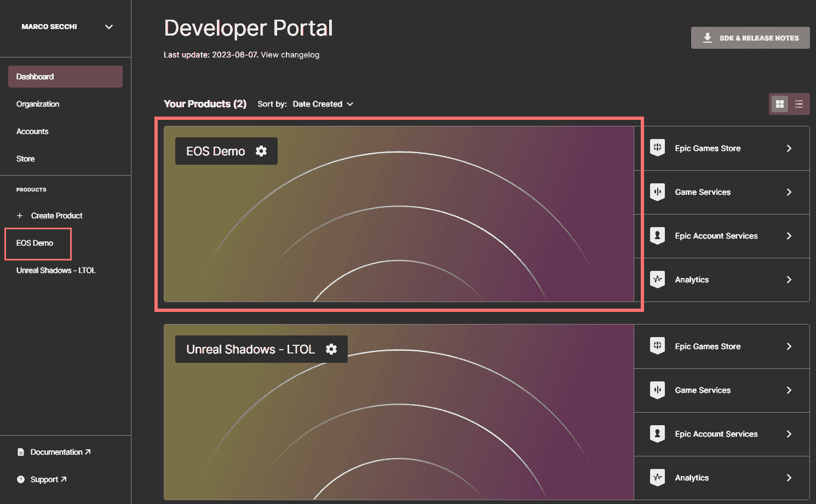
Task: Switch to grid view of products
Action: coord(780,104)
